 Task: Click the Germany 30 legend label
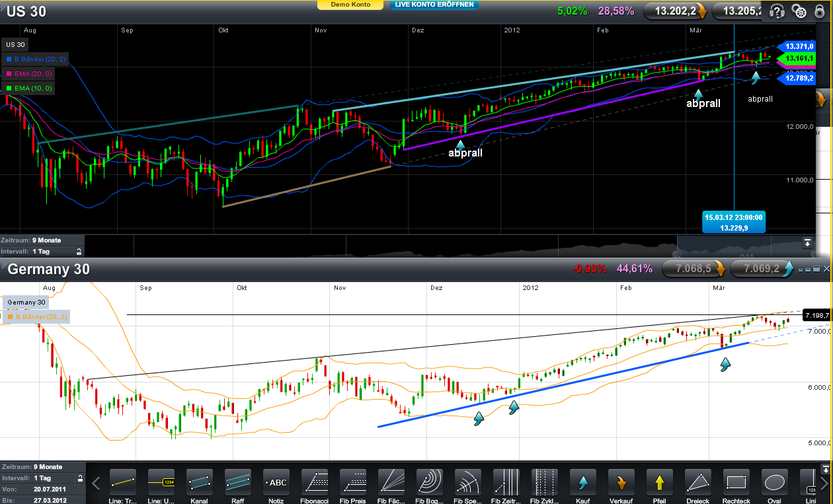[x=26, y=302]
